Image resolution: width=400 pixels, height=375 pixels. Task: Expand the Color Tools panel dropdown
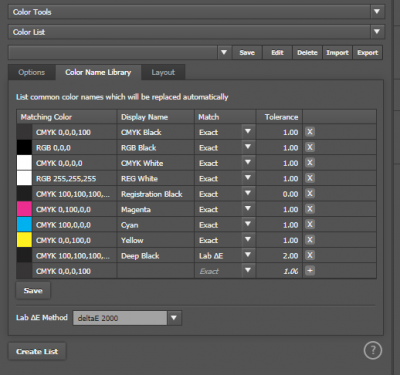377,12
